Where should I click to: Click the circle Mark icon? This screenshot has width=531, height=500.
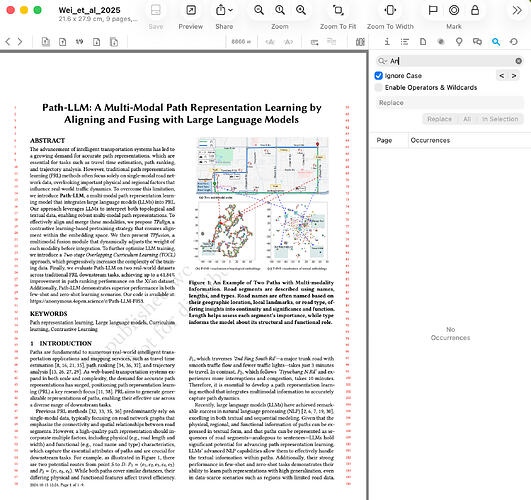pyautogui.click(x=454, y=11)
